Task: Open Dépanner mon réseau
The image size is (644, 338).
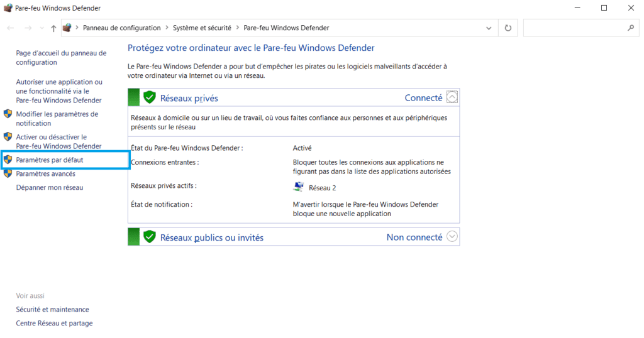Action: (x=49, y=187)
